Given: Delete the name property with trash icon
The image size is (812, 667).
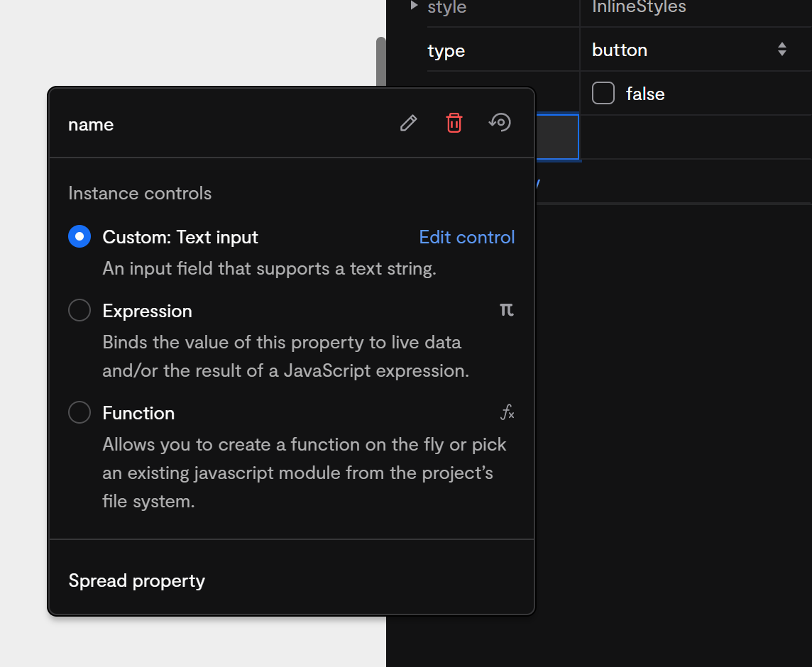Looking at the screenshot, I should pyautogui.click(x=454, y=123).
